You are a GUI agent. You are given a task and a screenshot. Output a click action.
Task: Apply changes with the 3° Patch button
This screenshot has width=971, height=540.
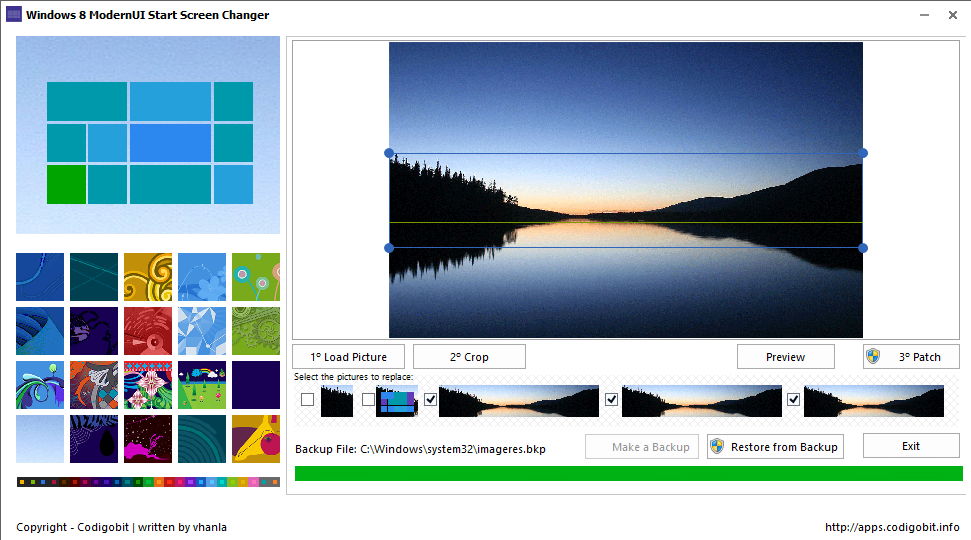(x=912, y=357)
